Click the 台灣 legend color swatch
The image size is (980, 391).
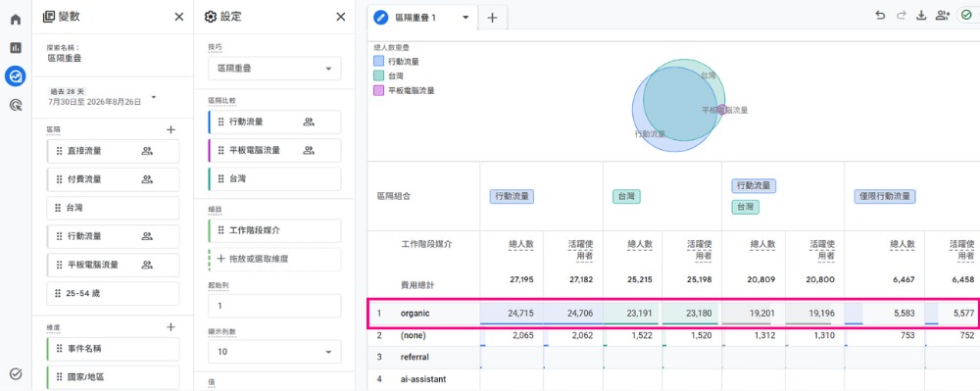click(x=378, y=75)
